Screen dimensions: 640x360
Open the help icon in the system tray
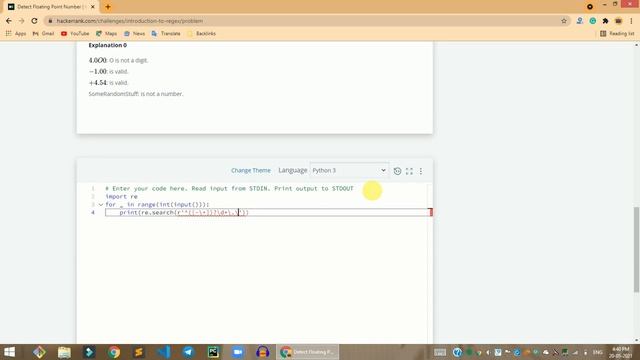[457, 352]
